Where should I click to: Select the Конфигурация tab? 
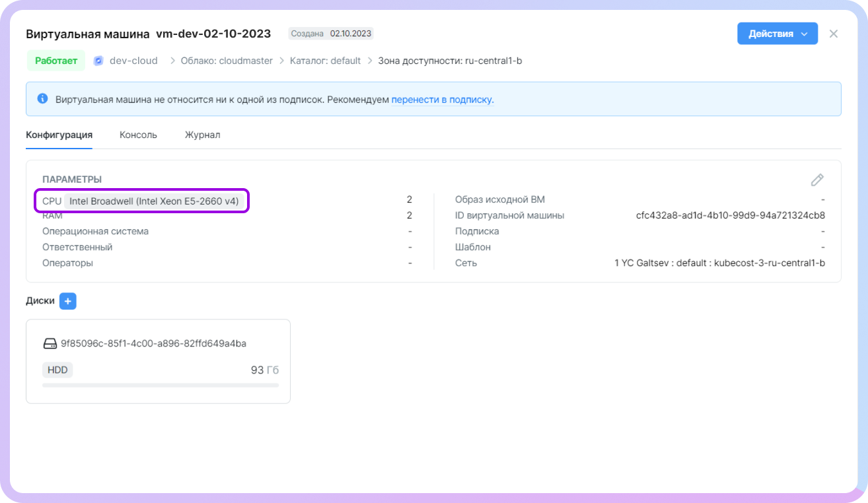(x=59, y=135)
